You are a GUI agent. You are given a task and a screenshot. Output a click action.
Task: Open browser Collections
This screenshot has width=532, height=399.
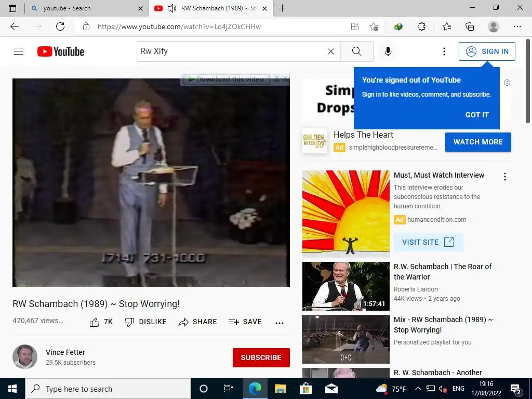pos(470,26)
